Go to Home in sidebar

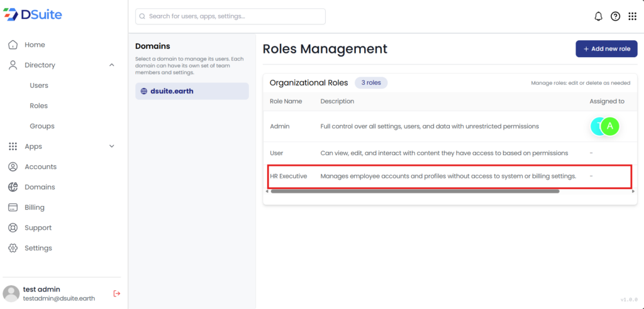35,45
